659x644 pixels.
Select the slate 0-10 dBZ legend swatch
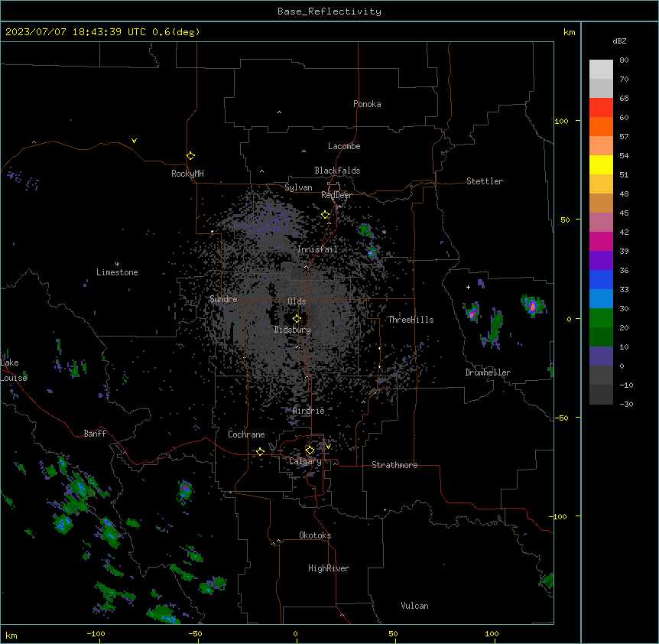point(601,356)
